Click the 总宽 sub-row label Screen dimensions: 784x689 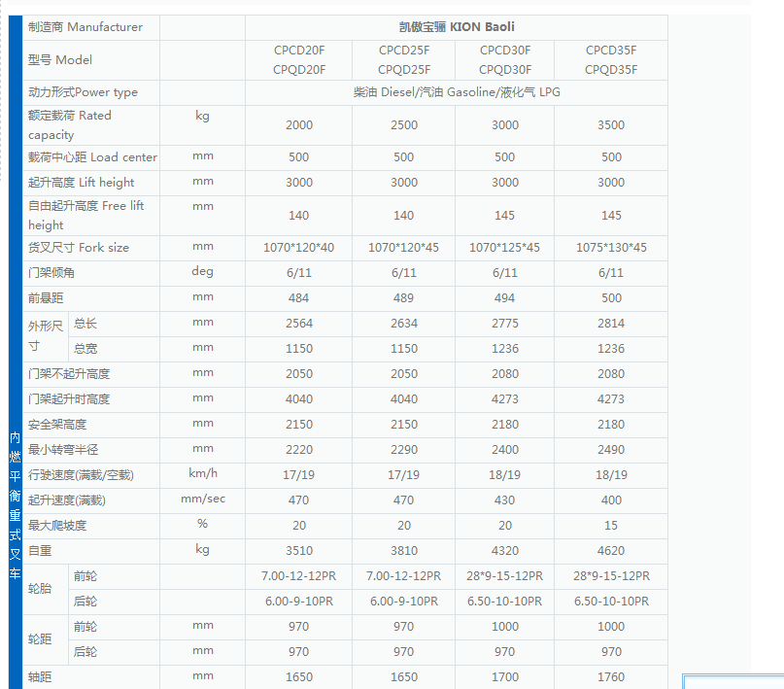tap(85, 349)
